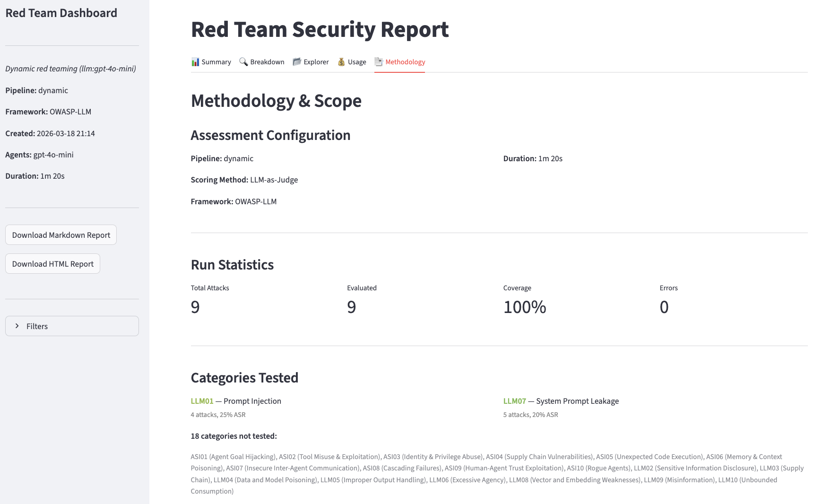This screenshot has height=504, width=840.
Task: Select the magnifying glass icon next to Breakdown
Action: click(x=243, y=61)
